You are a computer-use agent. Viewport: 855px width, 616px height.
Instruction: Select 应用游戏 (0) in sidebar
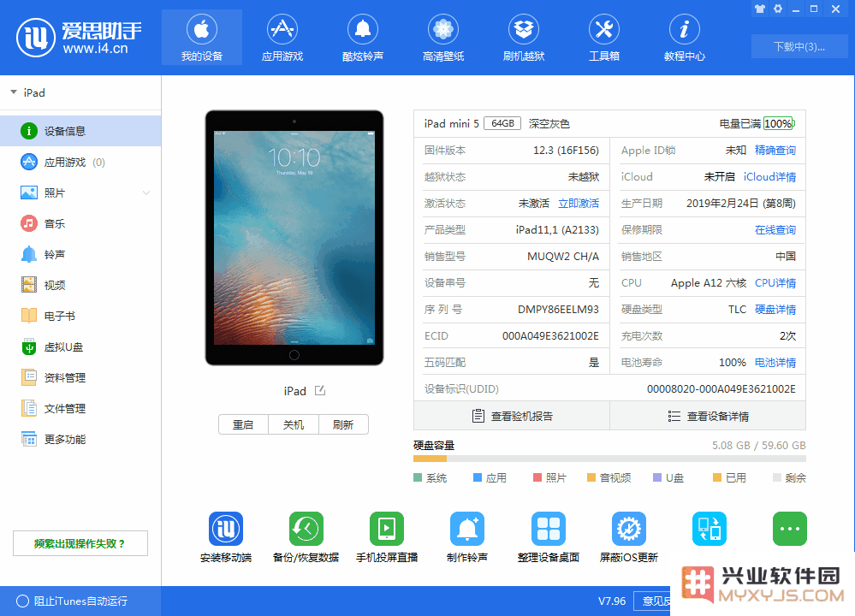click(80, 162)
